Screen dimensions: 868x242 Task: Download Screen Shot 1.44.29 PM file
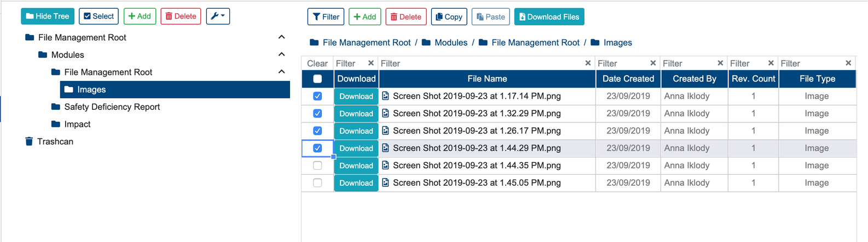click(356, 148)
